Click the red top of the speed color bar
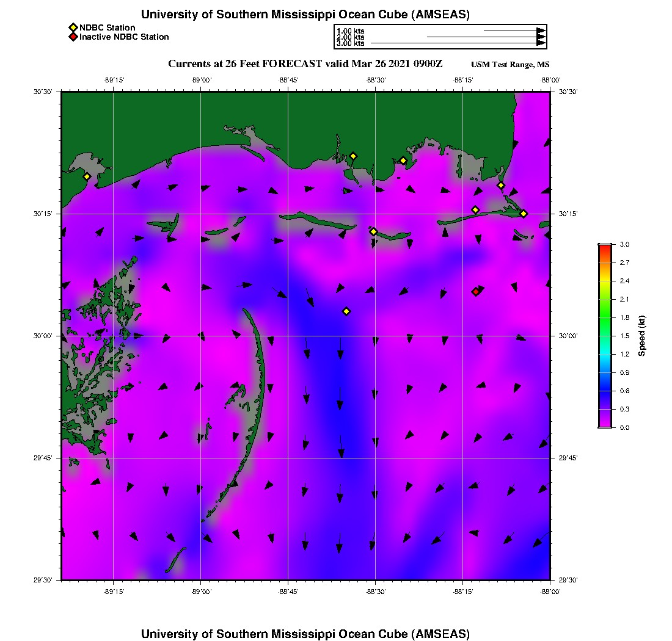This screenshot has width=672, height=641. click(x=605, y=248)
